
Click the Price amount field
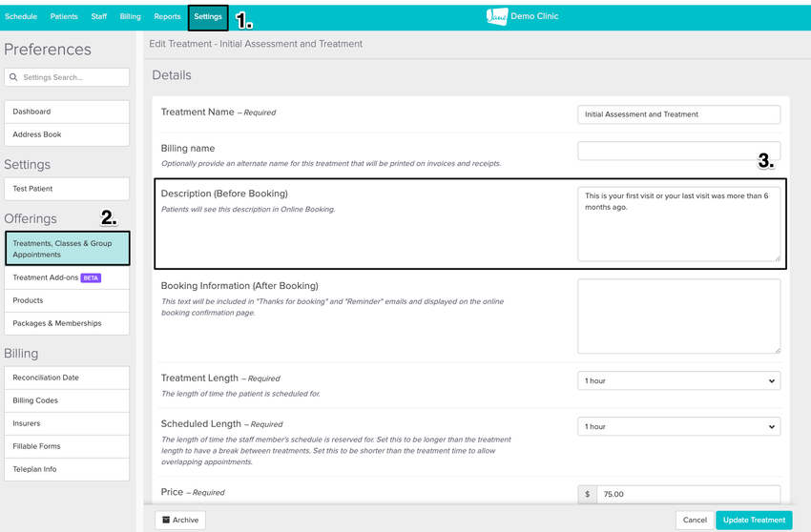tap(688, 494)
